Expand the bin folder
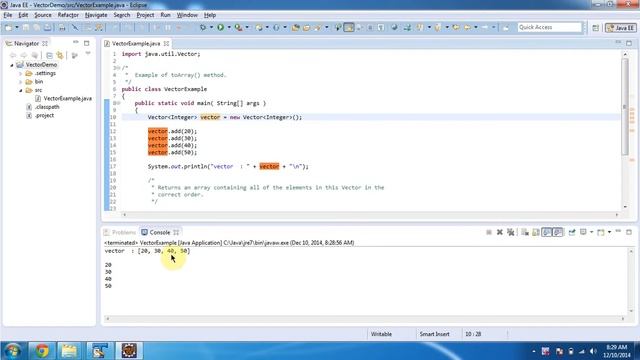The width and height of the screenshot is (640, 360). point(20,82)
